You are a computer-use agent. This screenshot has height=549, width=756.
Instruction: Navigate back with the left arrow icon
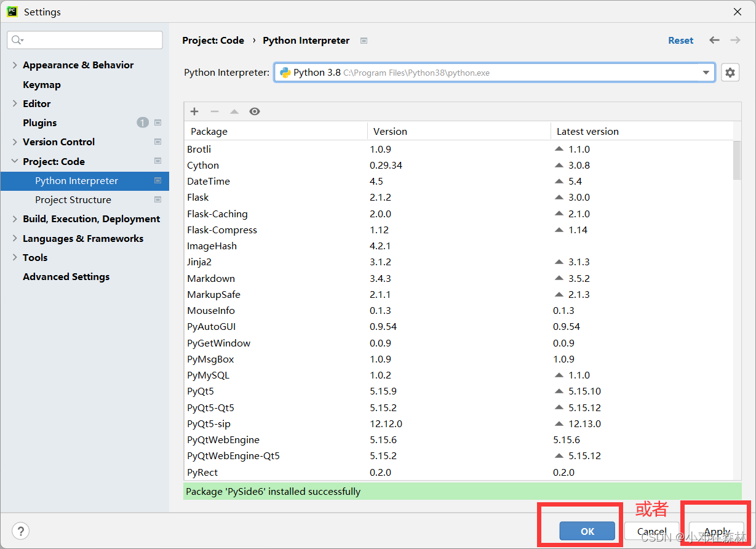pyautogui.click(x=714, y=40)
